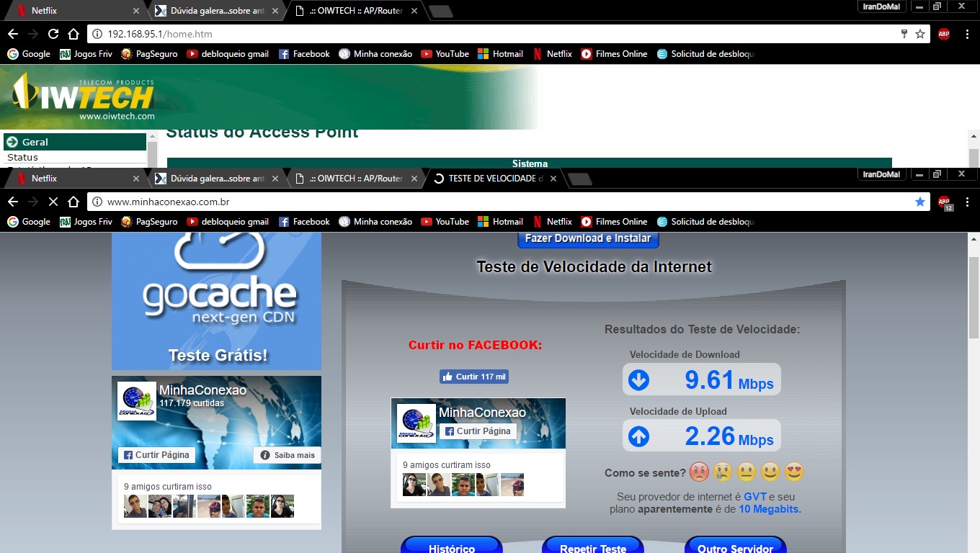Open Chrome menu in the router window
The width and height of the screenshot is (980, 553).
coord(967,34)
